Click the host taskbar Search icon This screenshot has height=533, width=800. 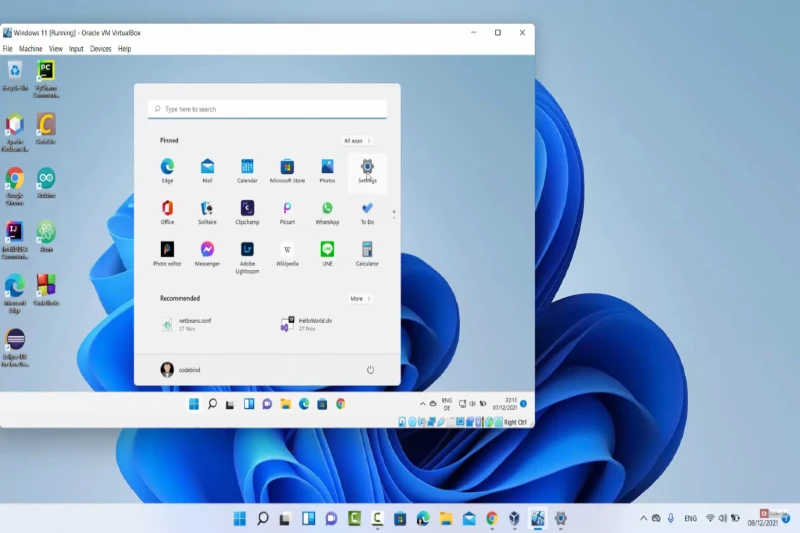coord(263,519)
